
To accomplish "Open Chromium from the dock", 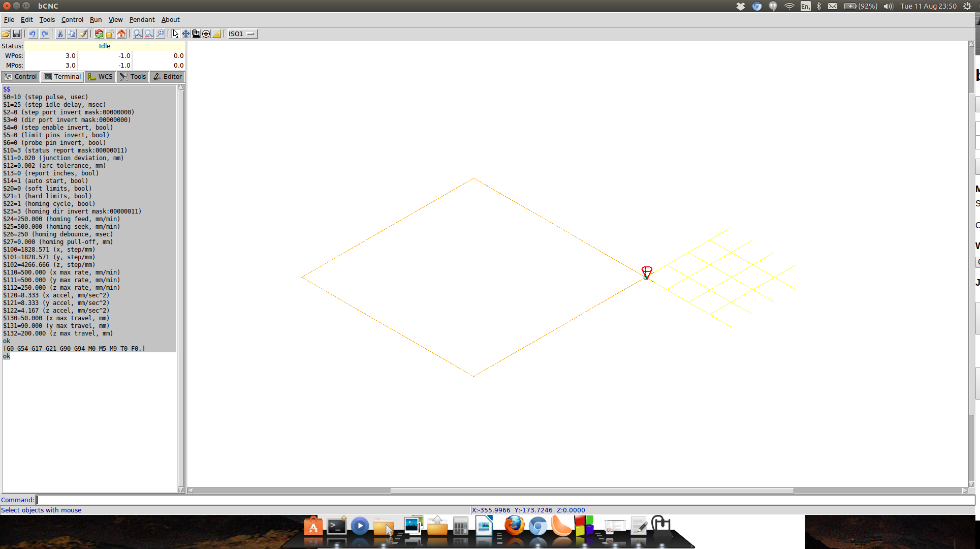I will pyautogui.click(x=538, y=526).
